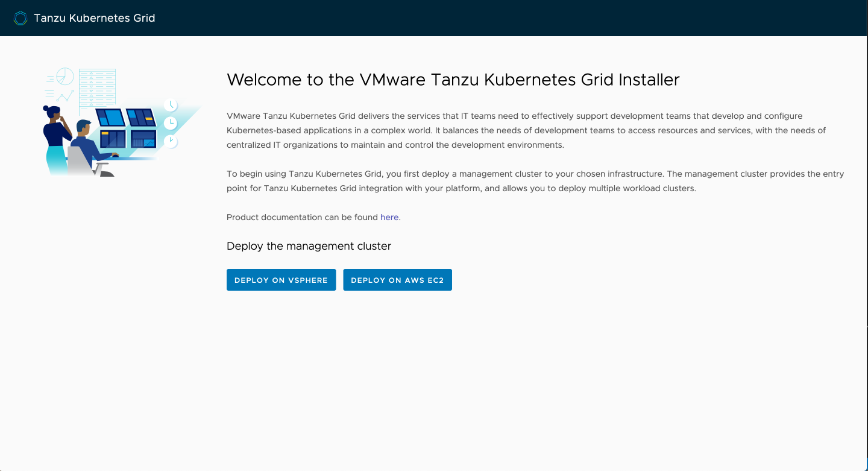Click the standing woman in the illustration
Image resolution: width=868 pixels, height=471 pixels.
tap(55, 139)
